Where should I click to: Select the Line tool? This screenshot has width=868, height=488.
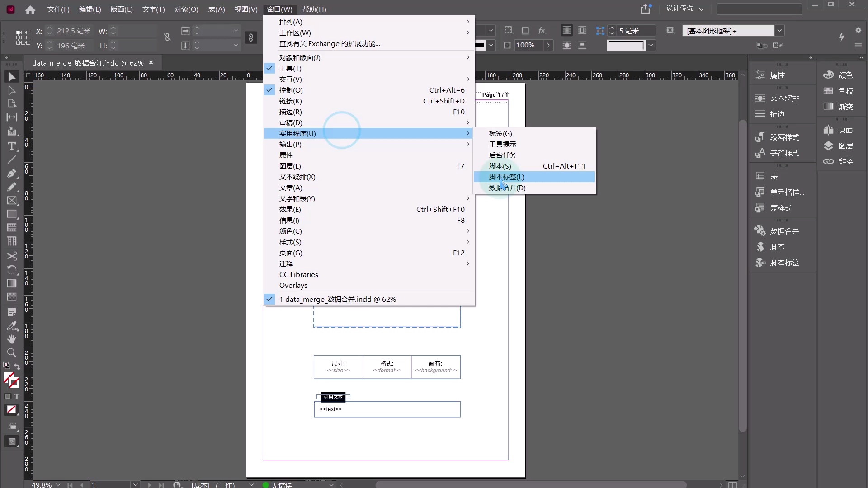[12, 160]
